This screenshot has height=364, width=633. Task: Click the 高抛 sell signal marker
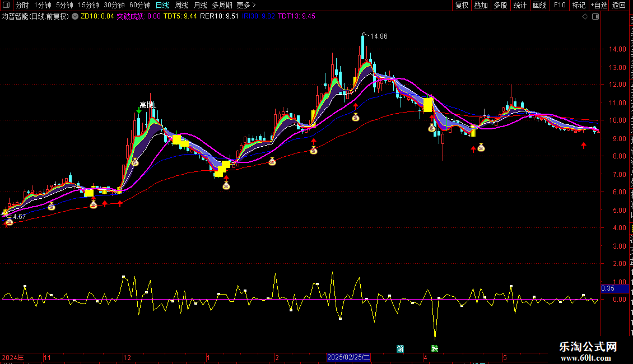[x=147, y=105]
